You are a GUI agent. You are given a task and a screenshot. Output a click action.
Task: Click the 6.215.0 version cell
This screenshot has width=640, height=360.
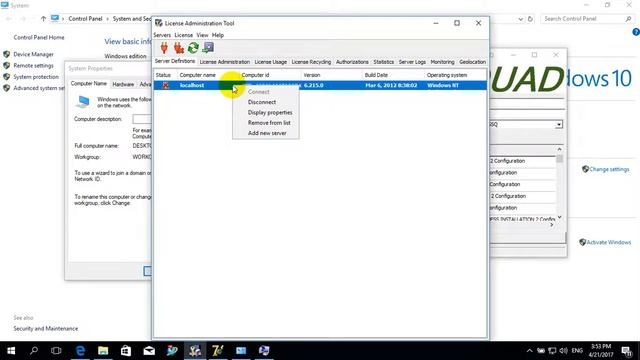[313, 85]
